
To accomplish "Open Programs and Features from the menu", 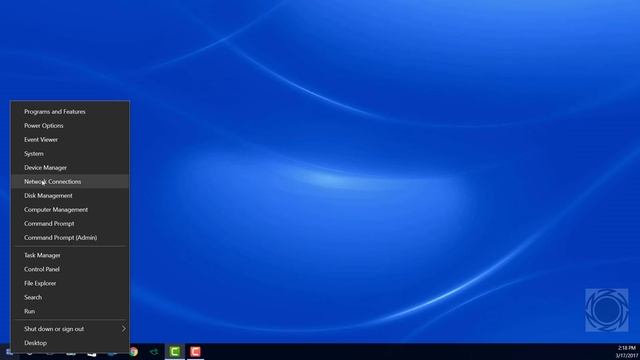I will pyautogui.click(x=70, y=111).
